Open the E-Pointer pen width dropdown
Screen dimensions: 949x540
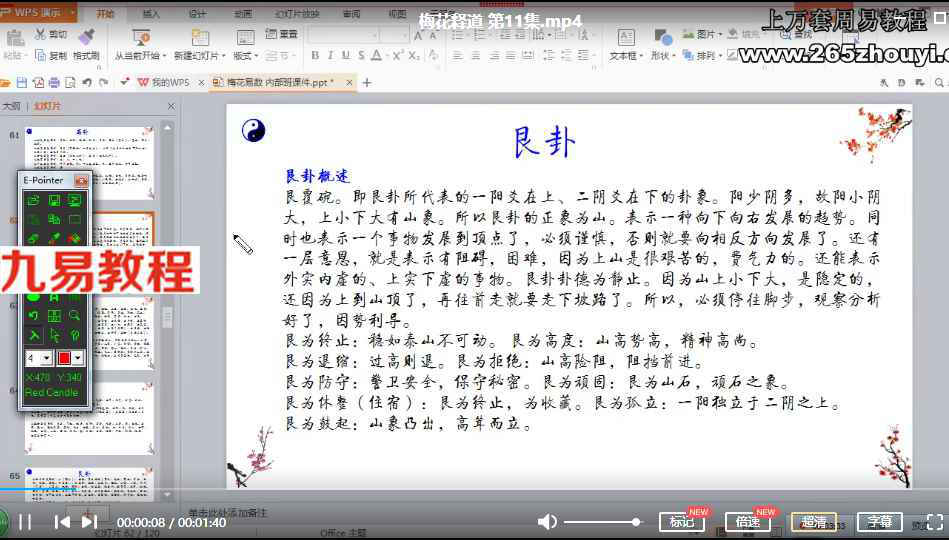point(46,358)
